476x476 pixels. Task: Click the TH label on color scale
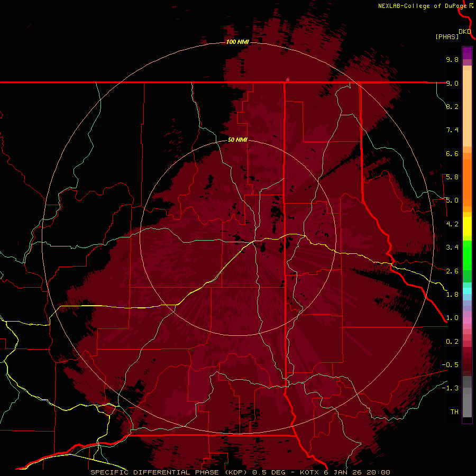[x=454, y=412]
